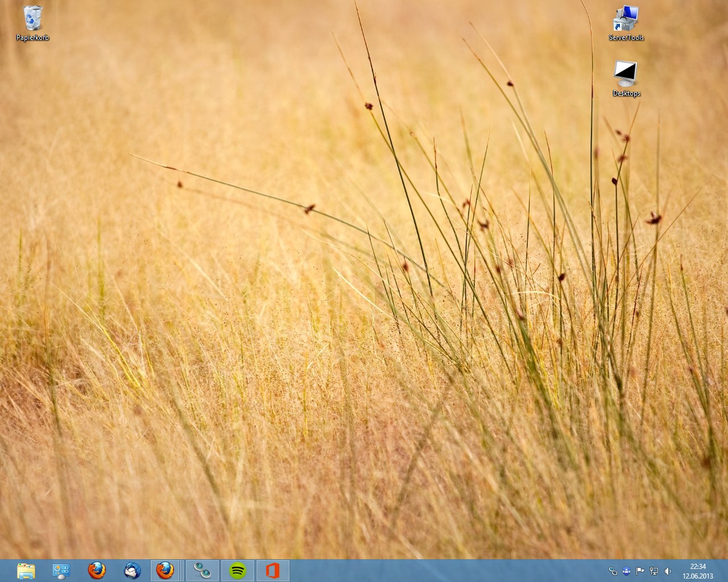The image size is (728, 582).
Task: Click the Trillian icon in system tray
Action: point(613,571)
